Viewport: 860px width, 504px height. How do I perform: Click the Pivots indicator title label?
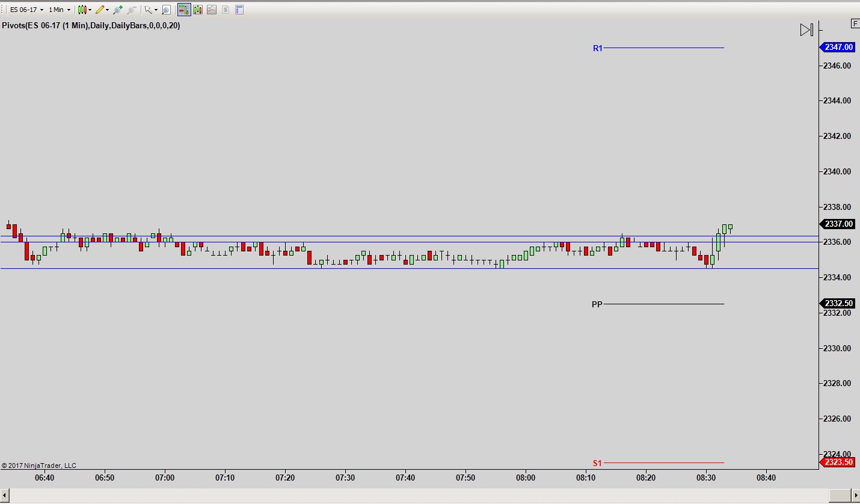[x=91, y=26]
